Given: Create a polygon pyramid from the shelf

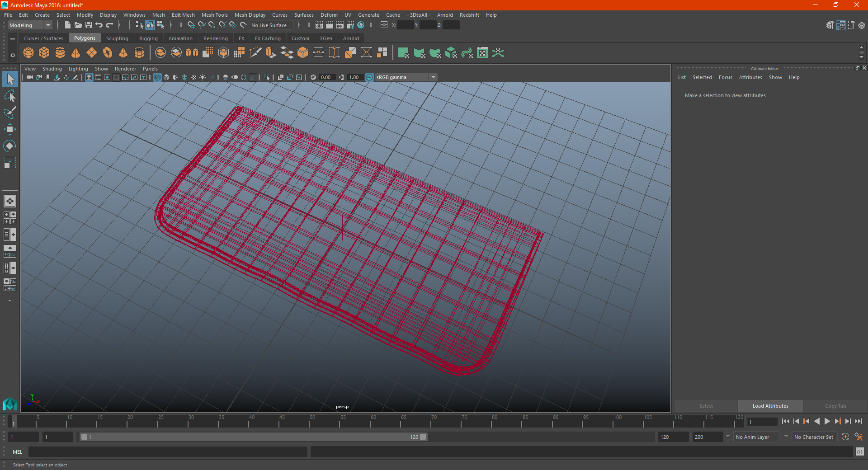Looking at the screenshot, I should point(123,53).
